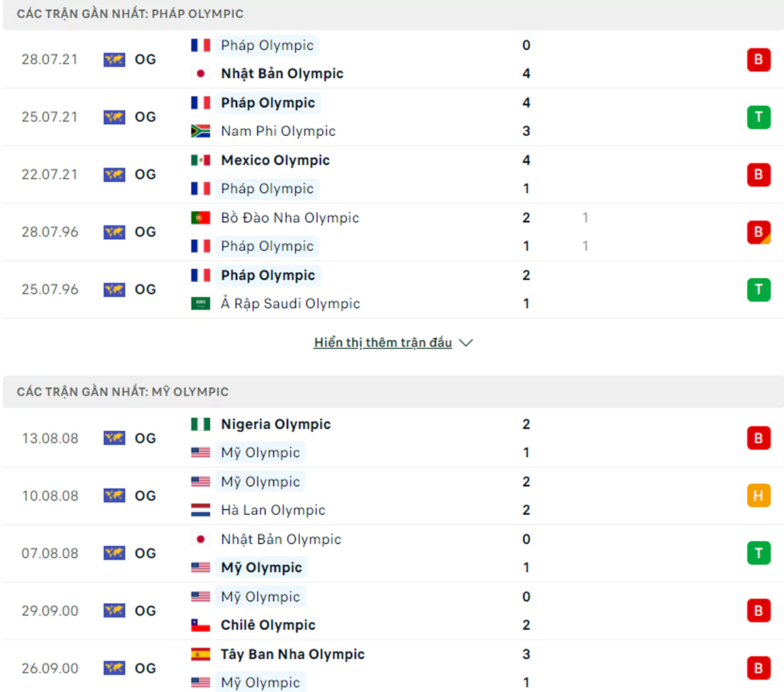Open Hiển thị thêm trận đấu link

tap(383, 342)
